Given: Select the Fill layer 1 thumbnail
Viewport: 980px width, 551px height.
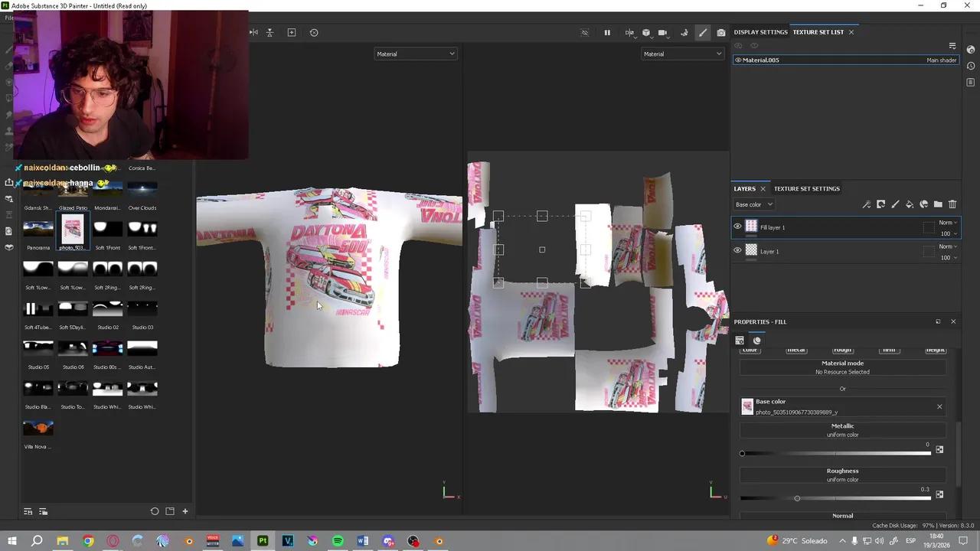Looking at the screenshot, I should [751, 227].
